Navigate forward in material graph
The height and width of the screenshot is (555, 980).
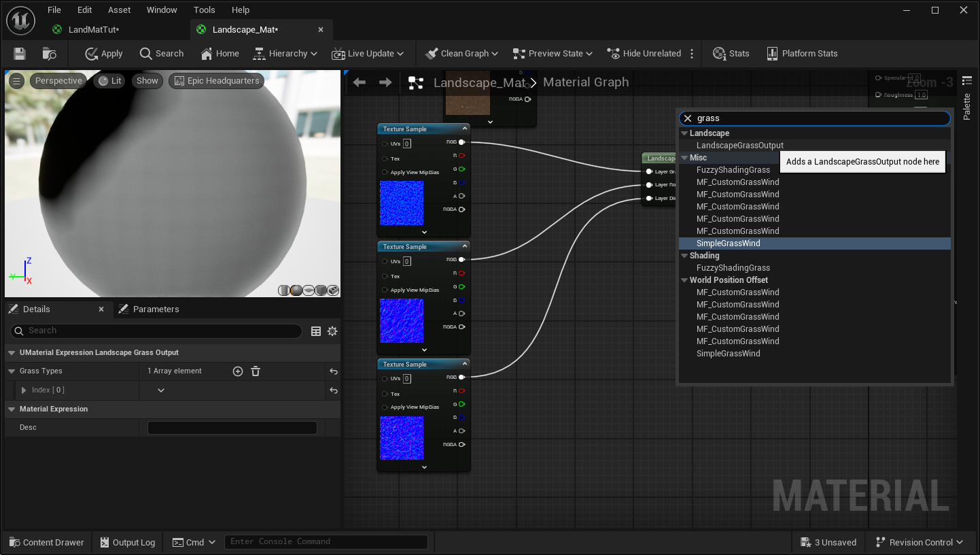(x=385, y=82)
